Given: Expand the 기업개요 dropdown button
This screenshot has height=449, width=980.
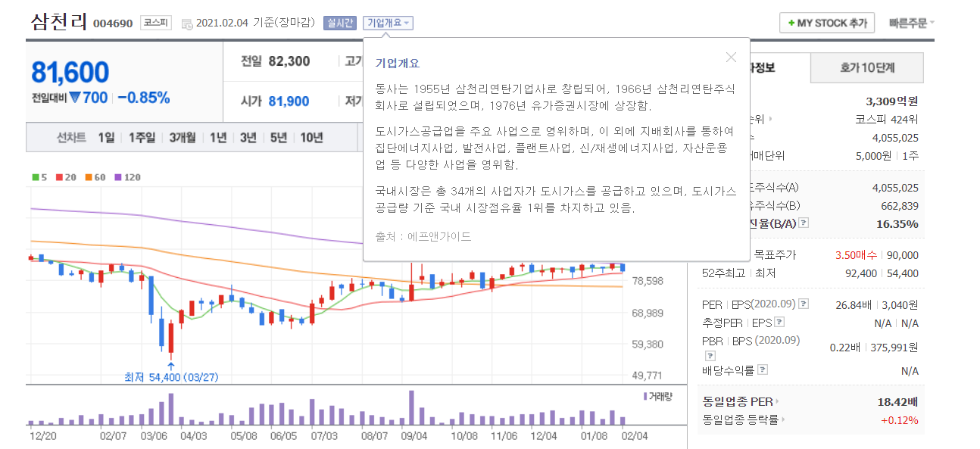Looking at the screenshot, I should (388, 23).
